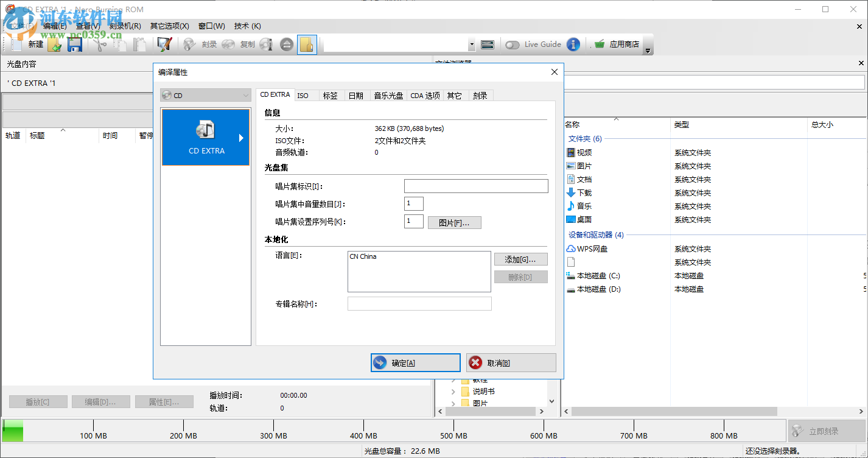Click the 图片[F]... button
Screen dimensions: 868x458
click(454, 222)
